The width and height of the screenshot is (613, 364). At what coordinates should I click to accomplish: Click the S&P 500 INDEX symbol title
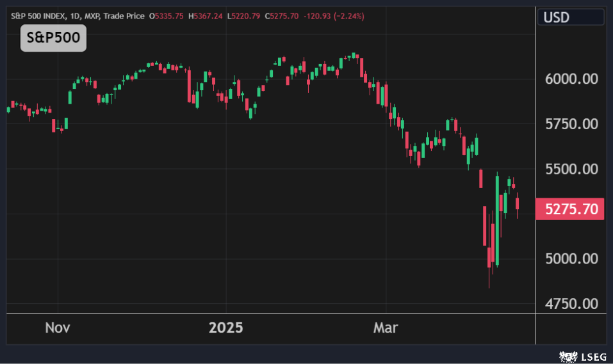[38, 16]
